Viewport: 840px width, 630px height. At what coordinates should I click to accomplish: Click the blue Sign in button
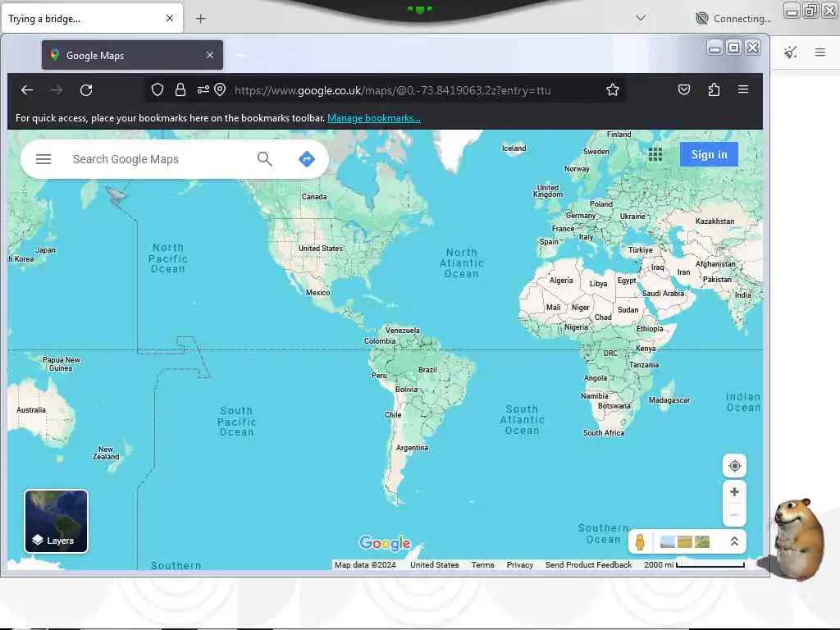pos(709,154)
